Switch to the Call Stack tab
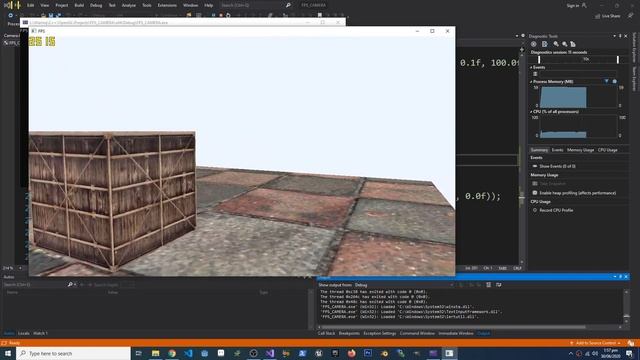 tap(326, 333)
